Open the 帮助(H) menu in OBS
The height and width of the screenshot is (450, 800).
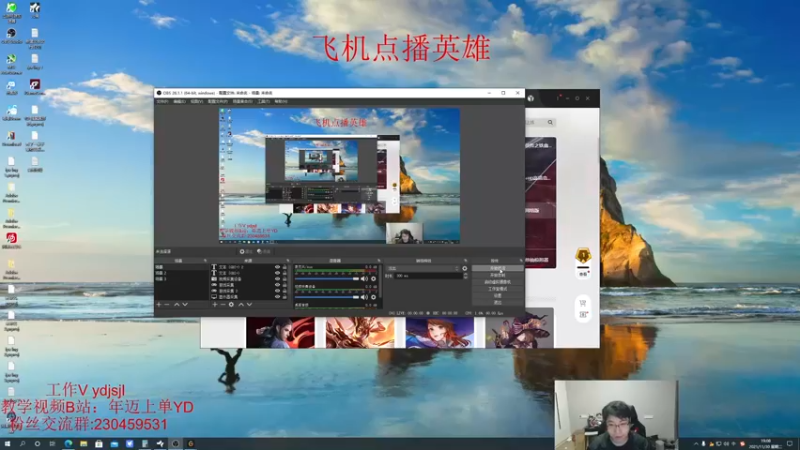point(281,102)
